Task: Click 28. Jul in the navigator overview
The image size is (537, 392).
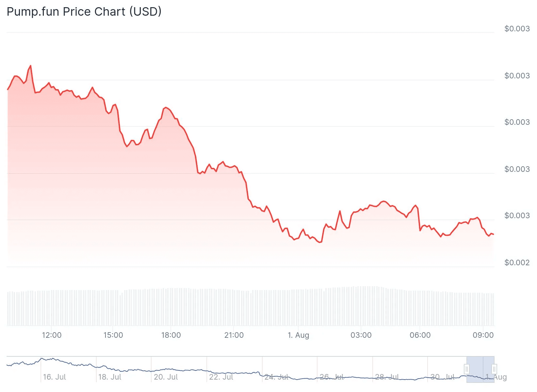Action: tap(387, 377)
